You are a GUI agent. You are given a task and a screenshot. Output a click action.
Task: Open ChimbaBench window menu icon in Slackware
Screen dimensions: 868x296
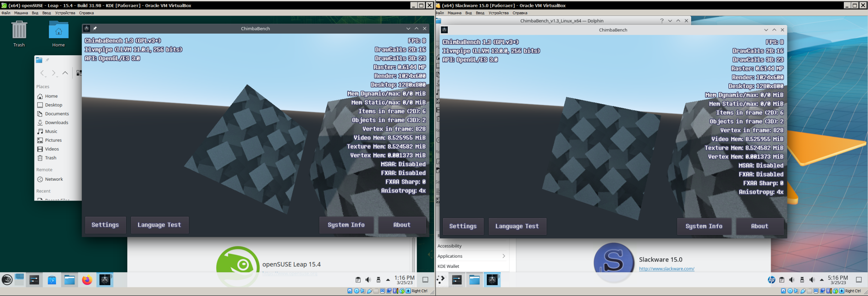pyautogui.click(x=444, y=30)
